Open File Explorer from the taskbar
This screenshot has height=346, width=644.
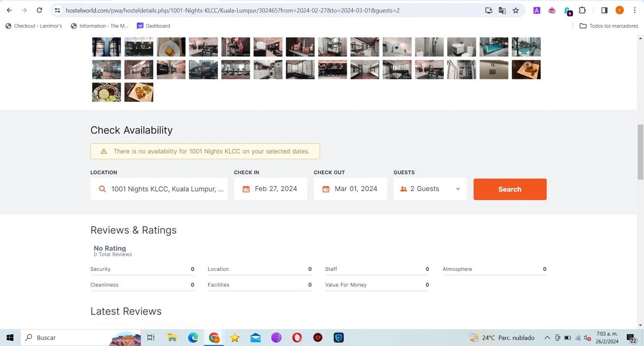[x=172, y=338]
